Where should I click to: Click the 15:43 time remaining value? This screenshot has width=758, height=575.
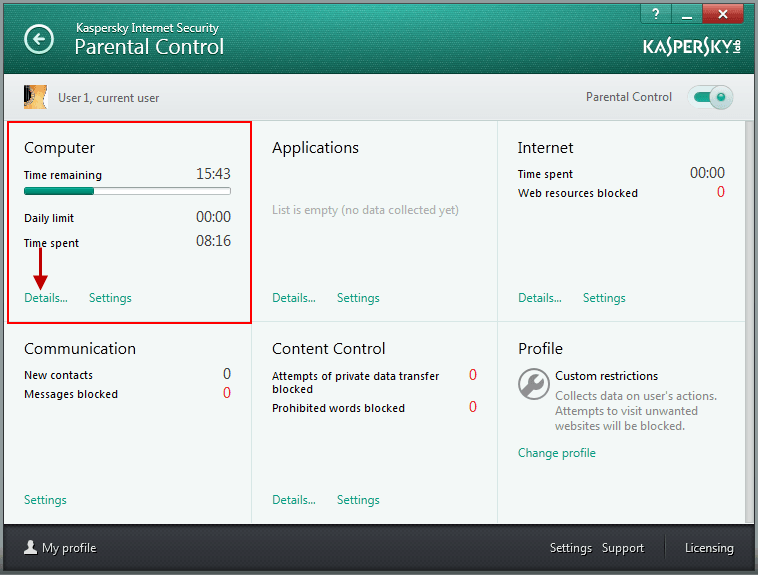213,174
